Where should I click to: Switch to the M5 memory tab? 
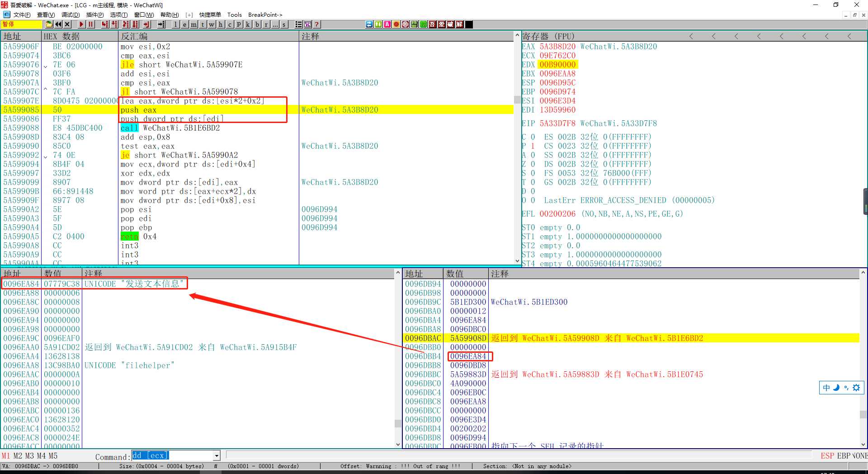point(53,455)
